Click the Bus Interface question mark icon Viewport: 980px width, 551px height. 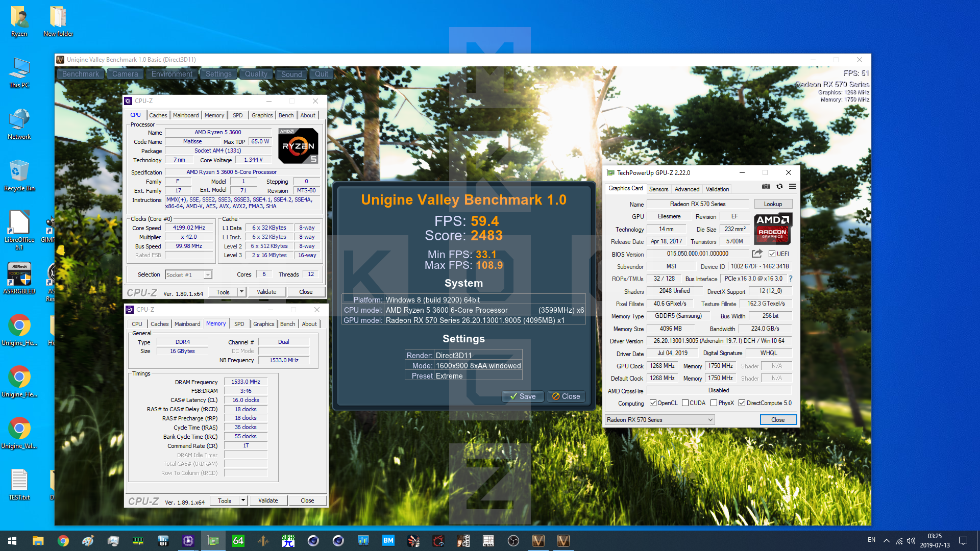(x=791, y=279)
